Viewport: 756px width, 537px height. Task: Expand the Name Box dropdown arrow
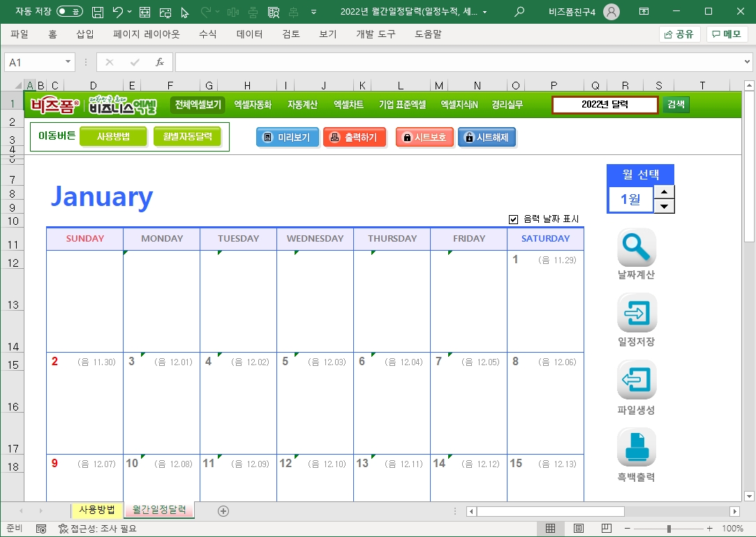68,62
